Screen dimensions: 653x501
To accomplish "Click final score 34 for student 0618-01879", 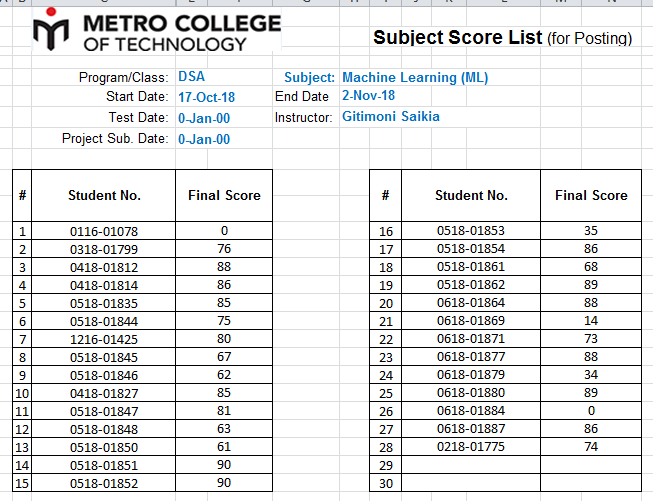I will pos(591,375).
